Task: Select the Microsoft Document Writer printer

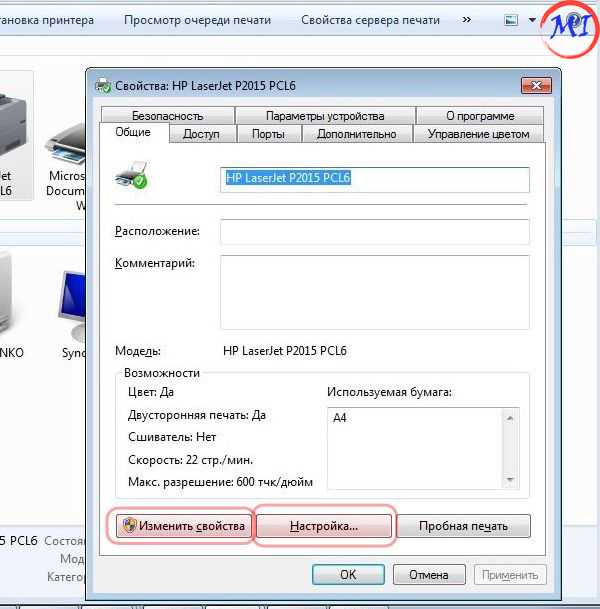Action: (x=65, y=165)
